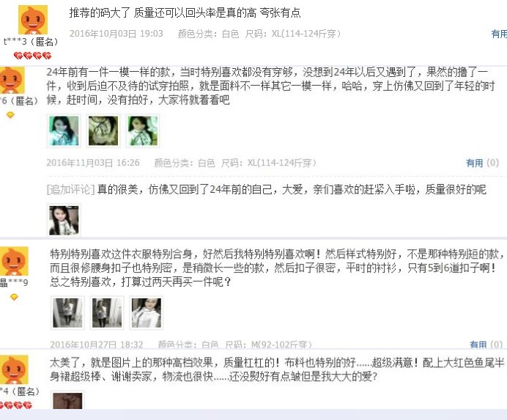The width and height of the screenshot is (507, 420).
Task: Click the red hearts rating under *4（匿名）
Action: [16, 405]
